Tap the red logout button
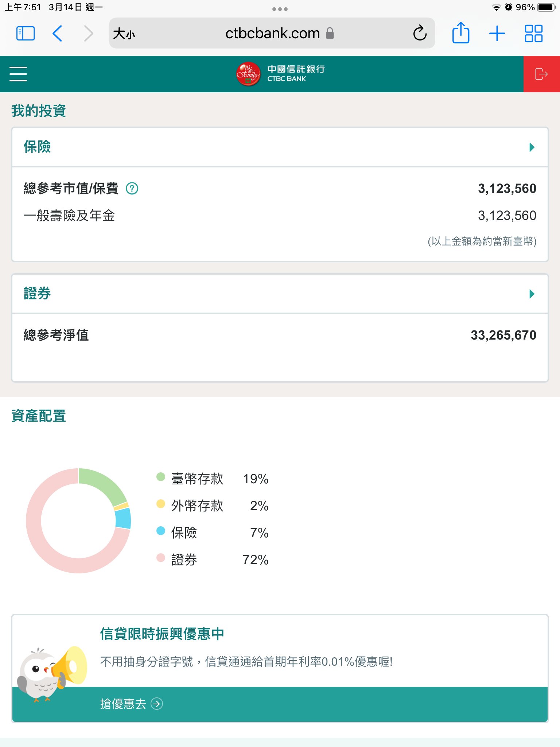This screenshot has height=747, width=560. pyautogui.click(x=541, y=74)
